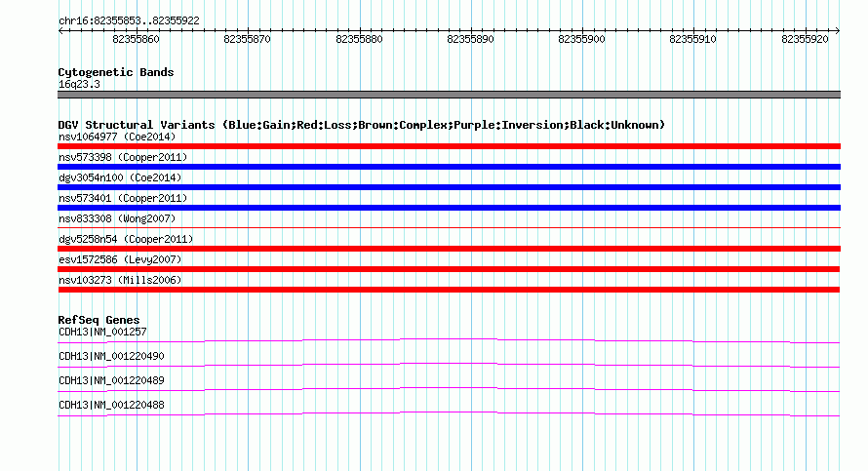Open variant dgv3054n100 (Coe2014) label
This screenshot has height=471, width=868.
tap(120, 177)
